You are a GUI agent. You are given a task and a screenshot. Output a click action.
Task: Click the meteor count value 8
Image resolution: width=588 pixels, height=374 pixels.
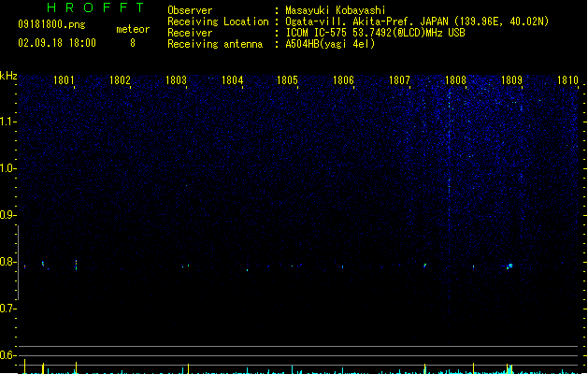133,43
